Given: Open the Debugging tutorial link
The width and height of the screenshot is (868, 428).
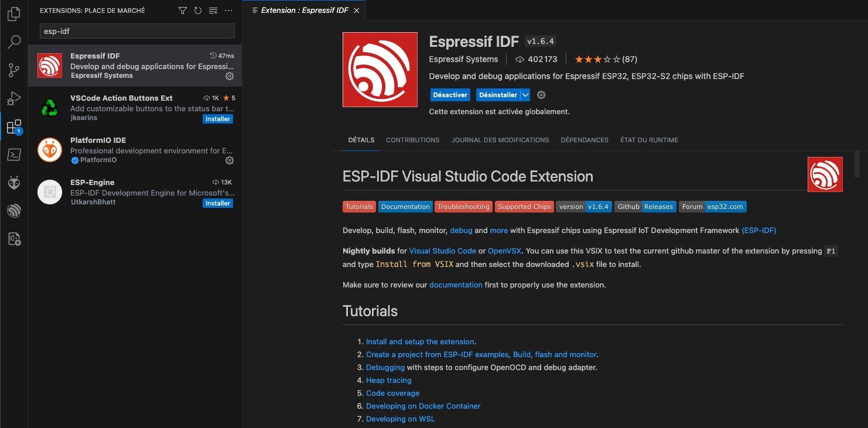Looking at the screenshot, I should point(385,368).
